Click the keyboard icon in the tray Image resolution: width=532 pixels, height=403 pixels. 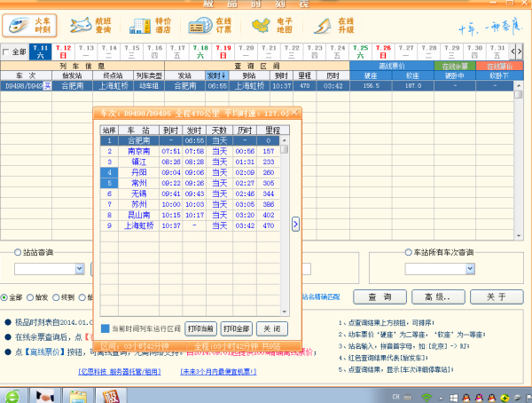coord(408,397)
